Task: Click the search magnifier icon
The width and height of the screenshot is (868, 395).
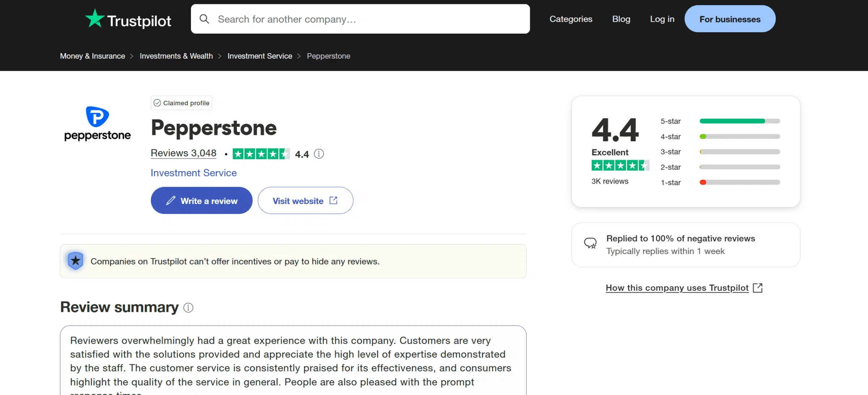Action: [204, 19]
